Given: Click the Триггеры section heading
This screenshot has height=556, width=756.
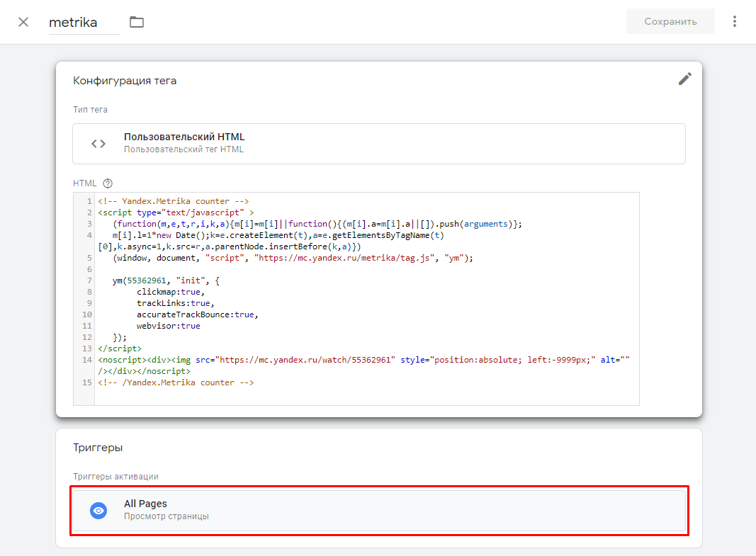Looking at the screenshot, I should coord(98,448).
